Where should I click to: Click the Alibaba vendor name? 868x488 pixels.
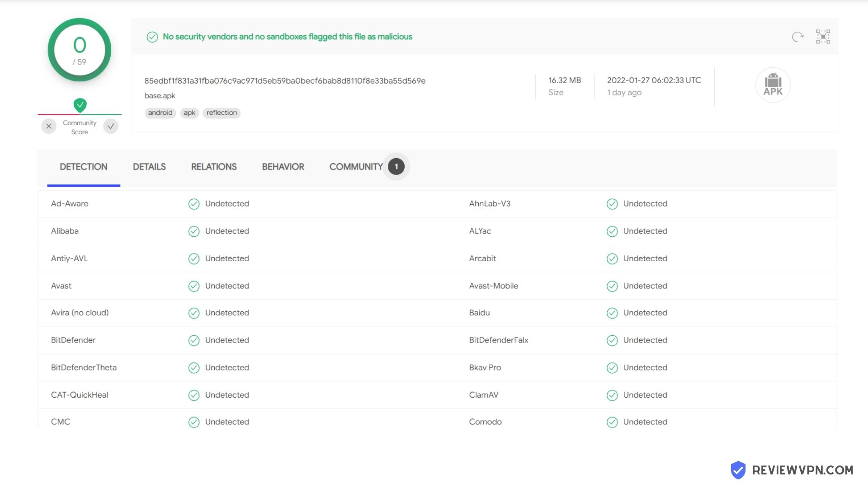pyautogui.click(x=65, y=231)
